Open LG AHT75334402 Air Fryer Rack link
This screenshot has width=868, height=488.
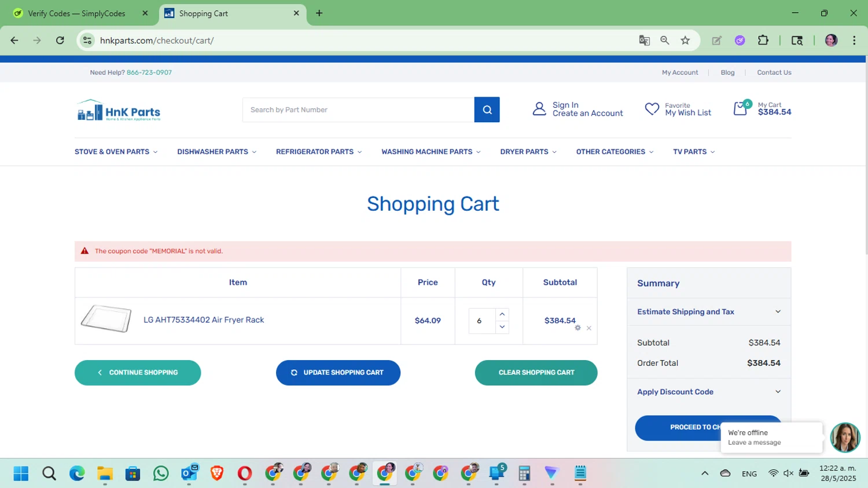(204, 320)
